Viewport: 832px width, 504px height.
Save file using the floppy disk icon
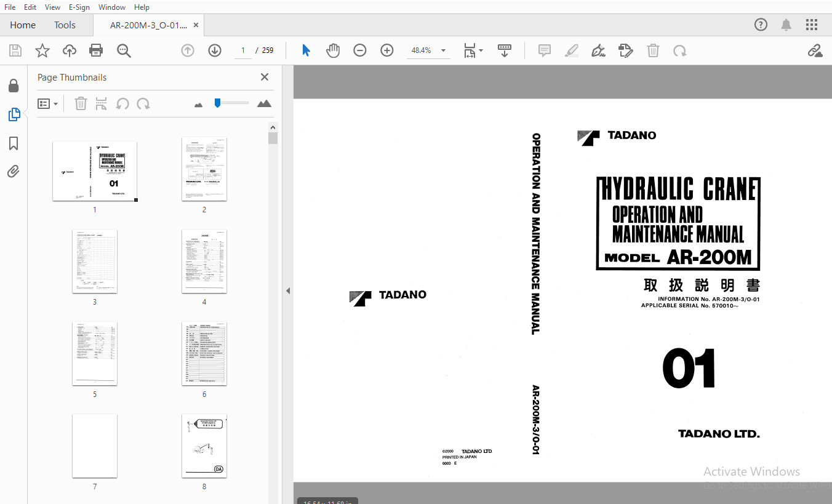click(15, 50)
